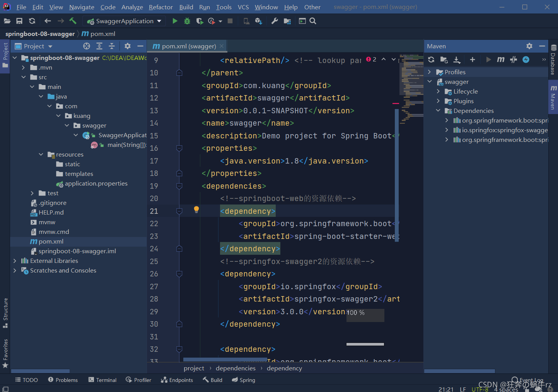The height and width of the screenshot is (392, 558).
Task: Run with coverage icon
Action: click(200, 21)
